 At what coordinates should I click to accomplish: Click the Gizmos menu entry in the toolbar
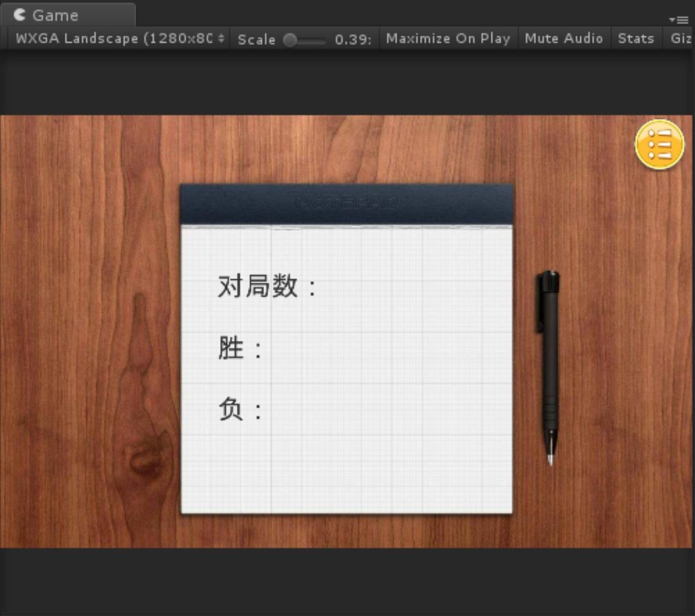(681, 39)
